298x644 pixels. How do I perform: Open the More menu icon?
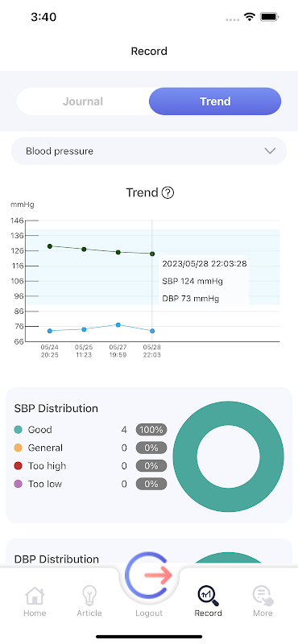[263, 596]
